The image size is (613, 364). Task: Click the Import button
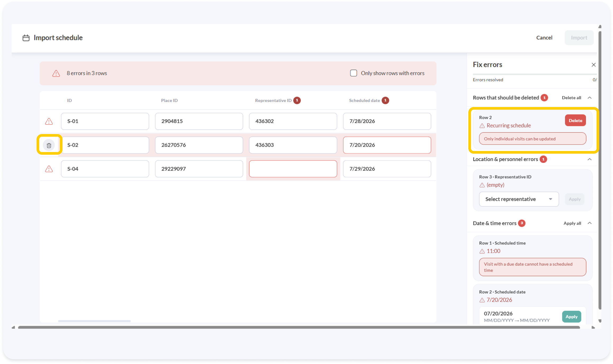pyautogui.click(x=579, y=38)
